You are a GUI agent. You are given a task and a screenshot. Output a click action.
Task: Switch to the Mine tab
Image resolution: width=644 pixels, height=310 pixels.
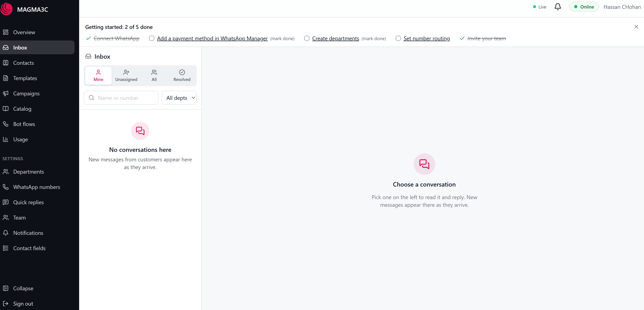tap(99, 76)
